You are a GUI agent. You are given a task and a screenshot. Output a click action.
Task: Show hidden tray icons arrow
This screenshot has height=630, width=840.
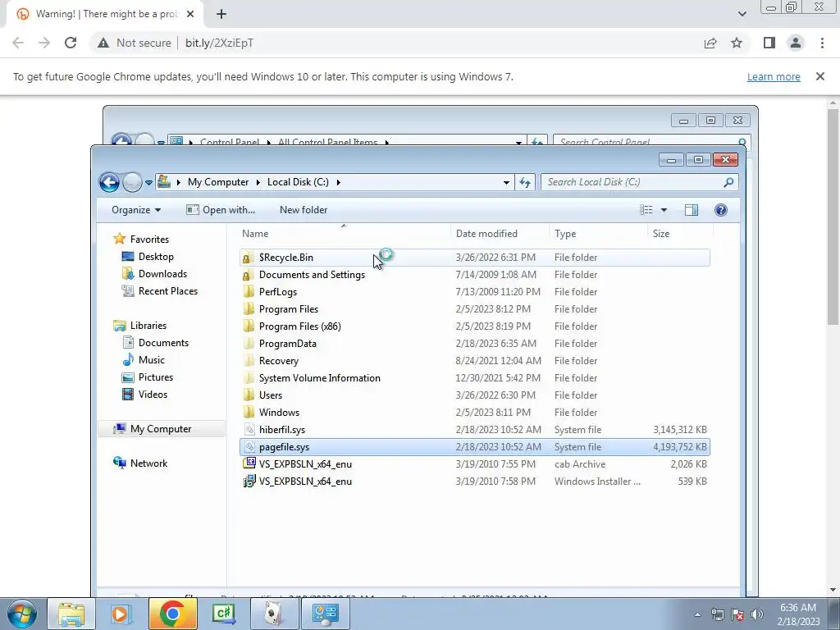point(697,614)
